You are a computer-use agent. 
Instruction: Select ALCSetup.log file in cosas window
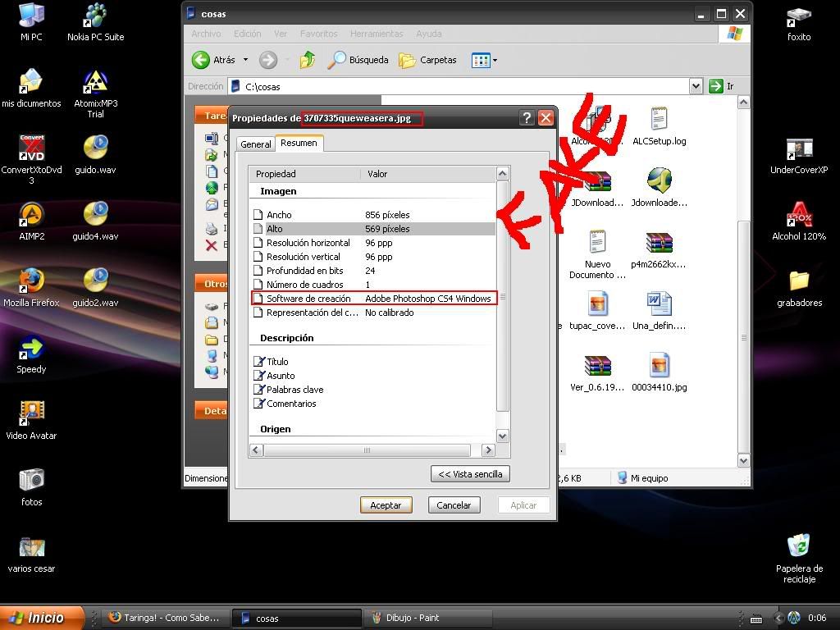pos(659,126)
